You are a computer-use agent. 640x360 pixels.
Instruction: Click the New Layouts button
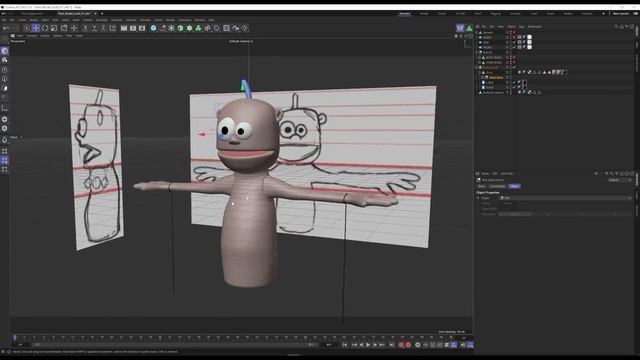tap(621, 13)
